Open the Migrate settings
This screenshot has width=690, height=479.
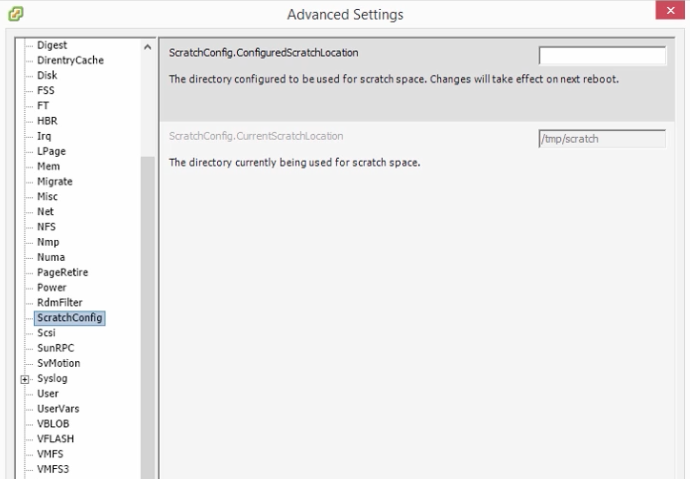coord(55,181)
